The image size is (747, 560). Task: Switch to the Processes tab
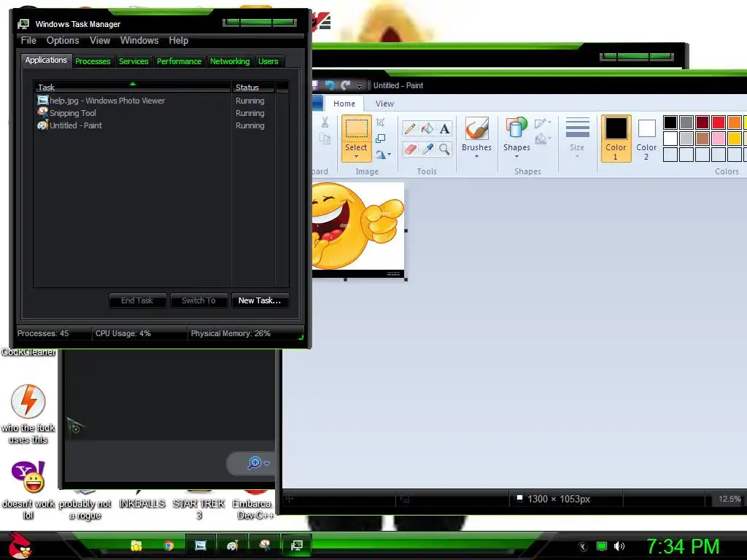(x=93, y=61)
